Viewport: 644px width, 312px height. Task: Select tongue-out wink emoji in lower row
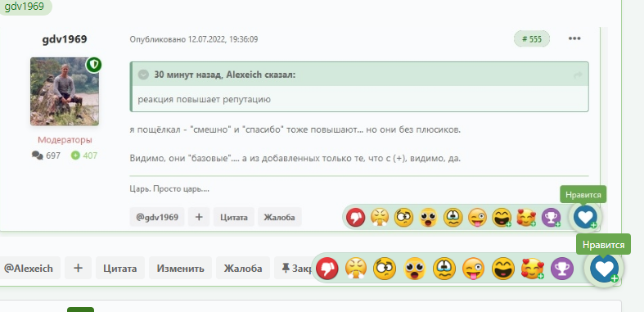pos(474,269)
